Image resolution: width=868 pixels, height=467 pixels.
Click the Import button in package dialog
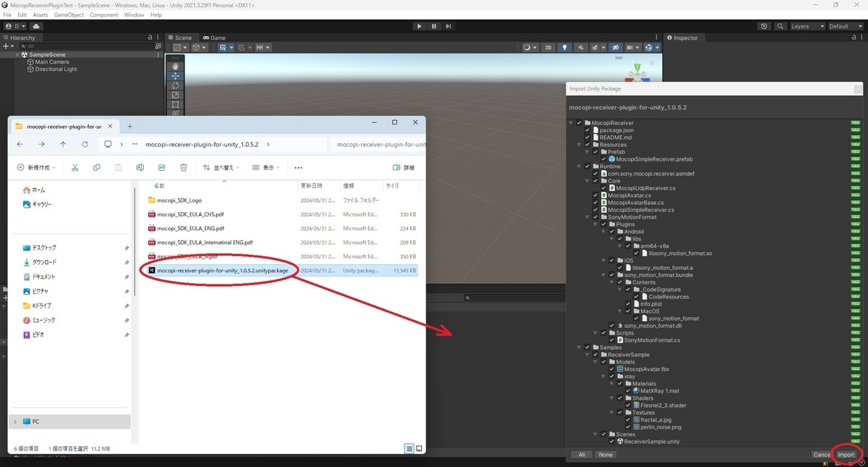(x=846, y=455)
